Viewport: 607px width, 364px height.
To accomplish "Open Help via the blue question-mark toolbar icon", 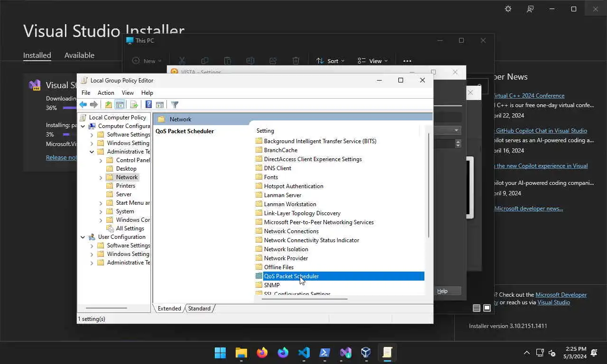I will click(x=148, y=105).
